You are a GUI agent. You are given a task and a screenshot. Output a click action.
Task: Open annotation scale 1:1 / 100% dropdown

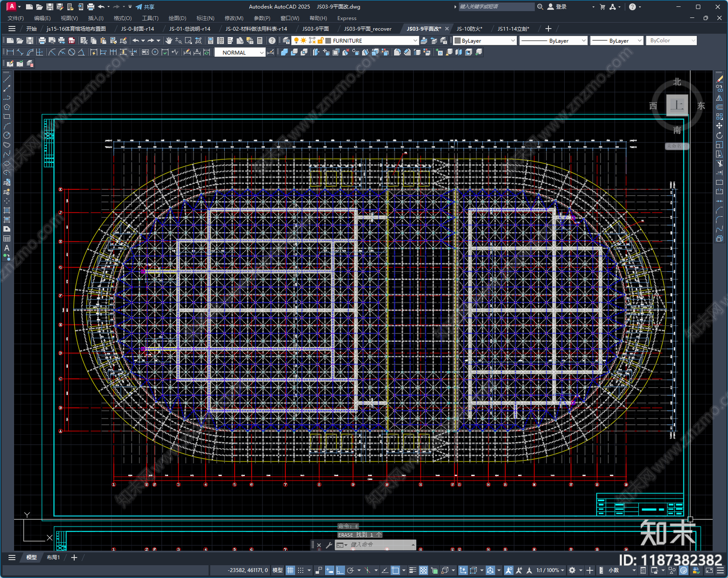tap(550, 570)
